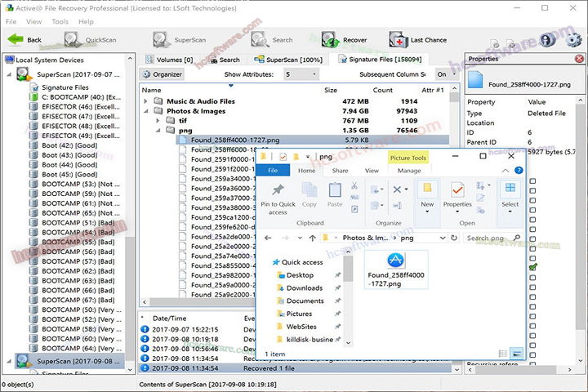
Task: Toggle the green checked property checkbox
Action: point(532,268)
